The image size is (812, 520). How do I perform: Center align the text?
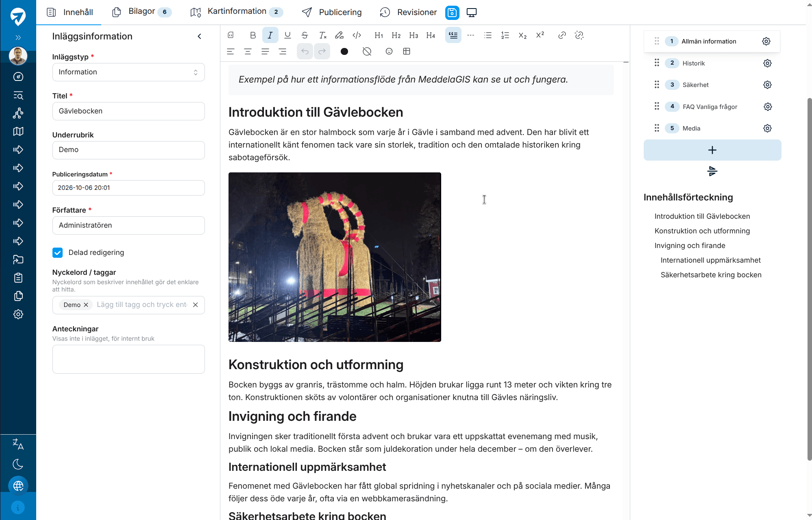click(x=248, y=51)
